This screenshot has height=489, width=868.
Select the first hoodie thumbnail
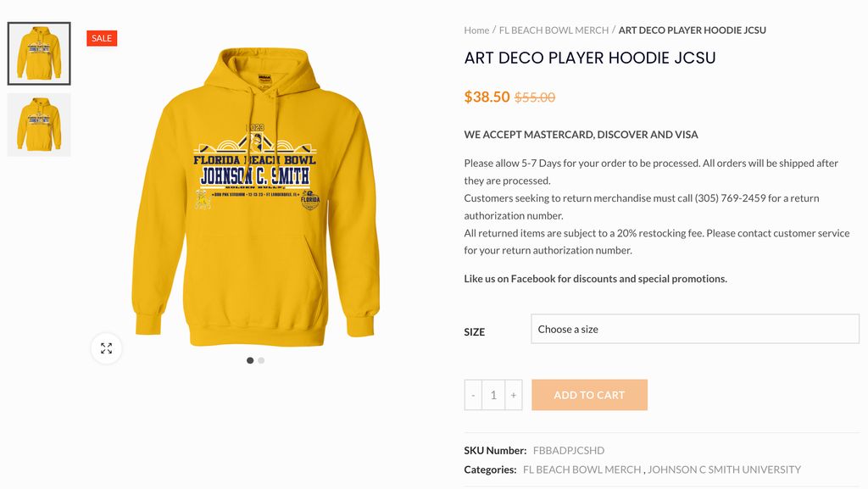tap(39, 53)
